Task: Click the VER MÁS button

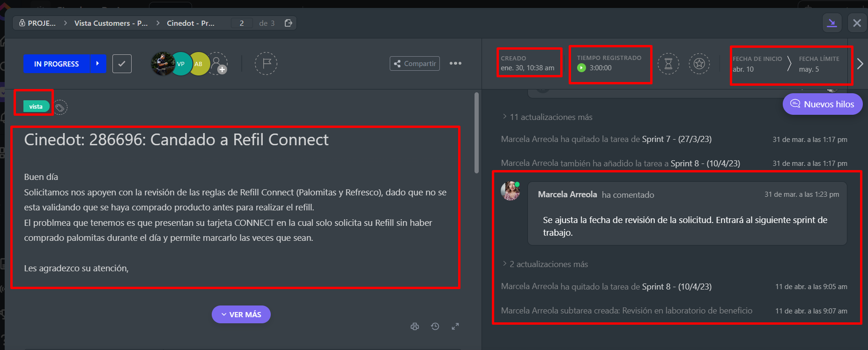Action: pos(241,314)
